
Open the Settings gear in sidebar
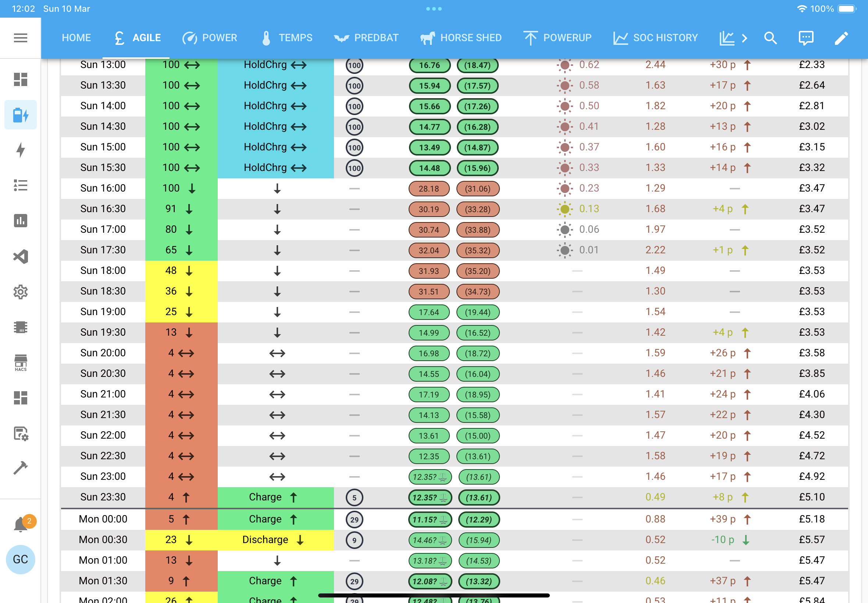coord(20,292)
